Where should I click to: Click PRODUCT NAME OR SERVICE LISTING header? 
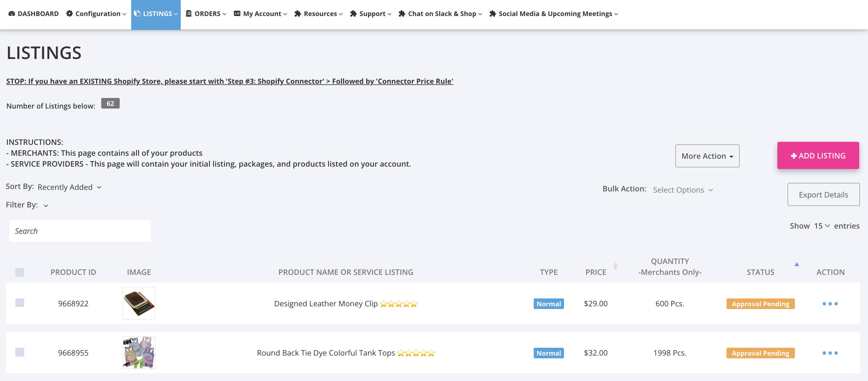point(345,272)
